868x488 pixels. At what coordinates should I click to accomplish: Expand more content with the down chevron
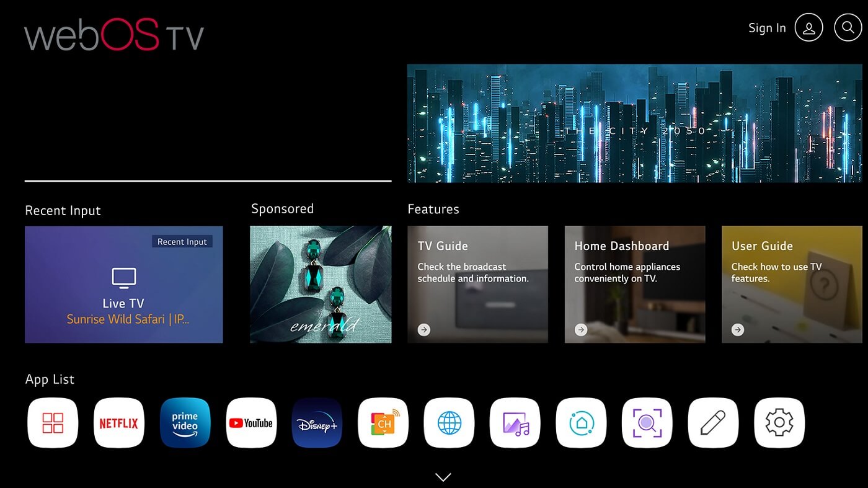click(443, 477)
